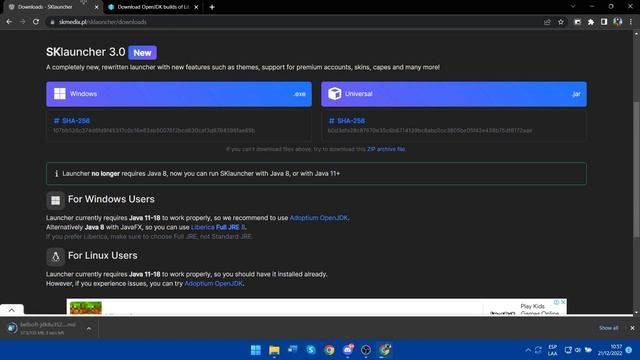Viewport: 640px width, 360px height.
Task: Open Discord from the taskbar
Action: 348,350
